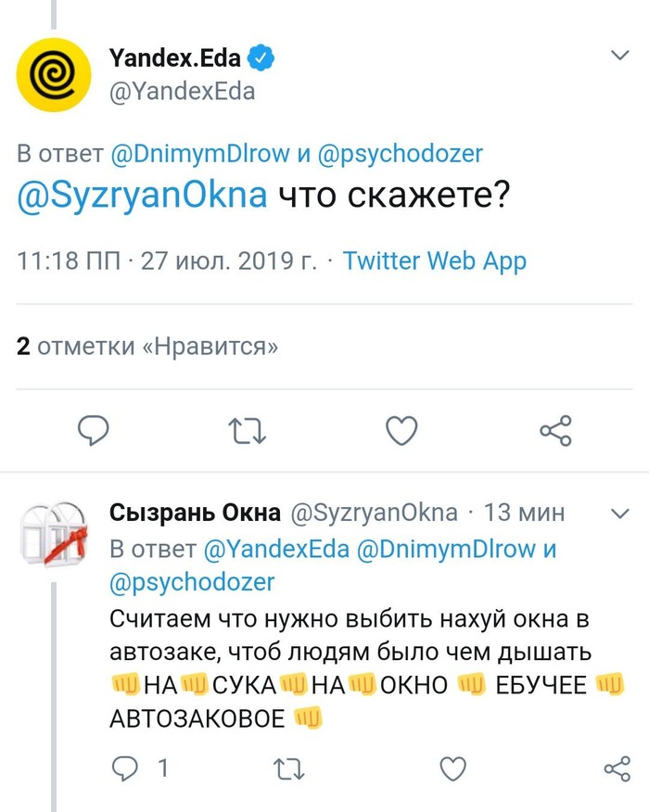
Task: Expand the Сызрань Окна tweet options chevron
Action: (x=618, y=513)
